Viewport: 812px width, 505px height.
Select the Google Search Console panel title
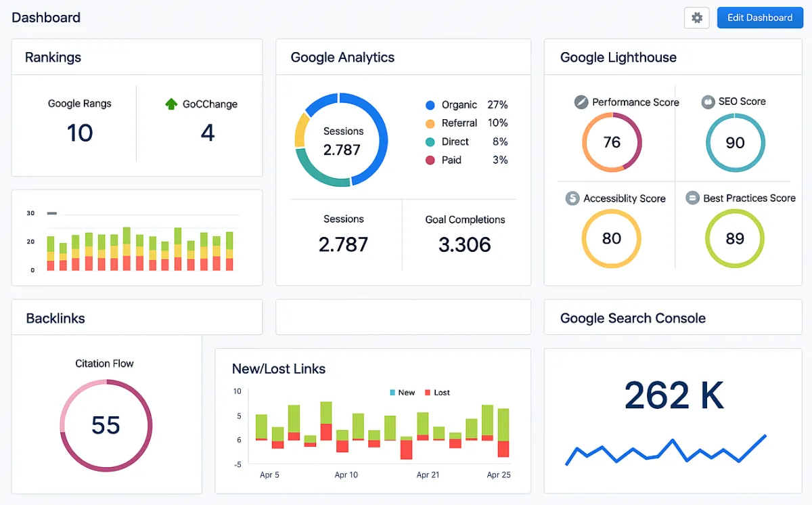tap(633, 318)
